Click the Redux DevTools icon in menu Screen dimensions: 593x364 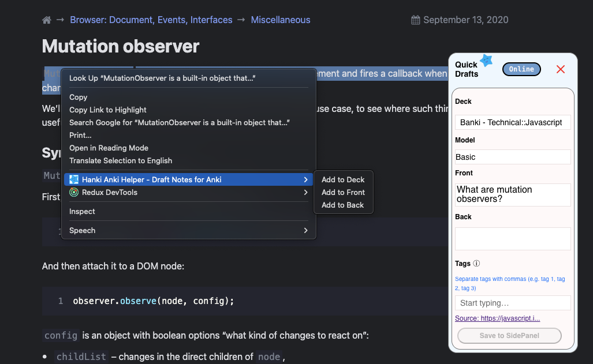click(x=74, y=193)
